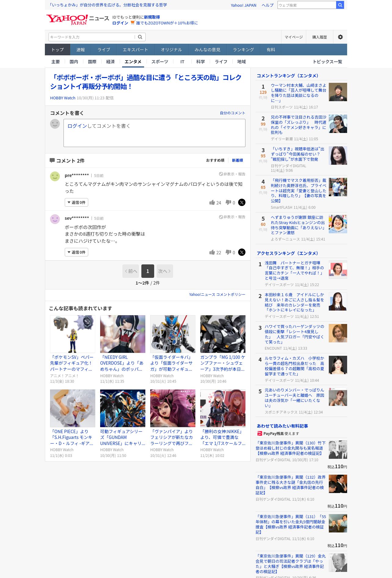Image resolution: width=392 pixels, height=578 pixels.
Task: Click the 次へ pagination button
Action: pos(165,271)
